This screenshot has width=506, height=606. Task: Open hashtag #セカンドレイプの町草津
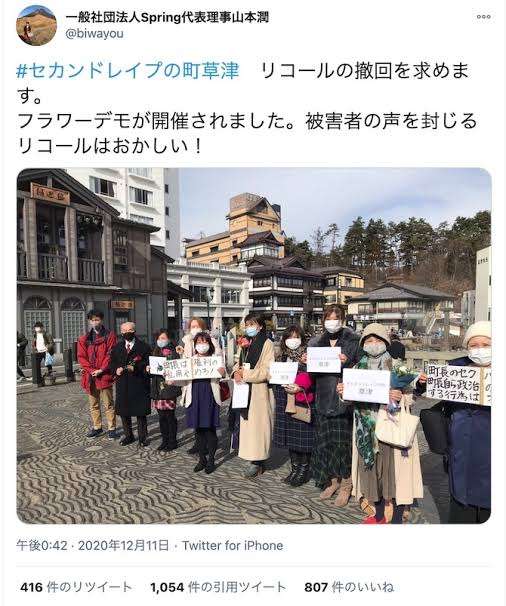pos(128,71)
